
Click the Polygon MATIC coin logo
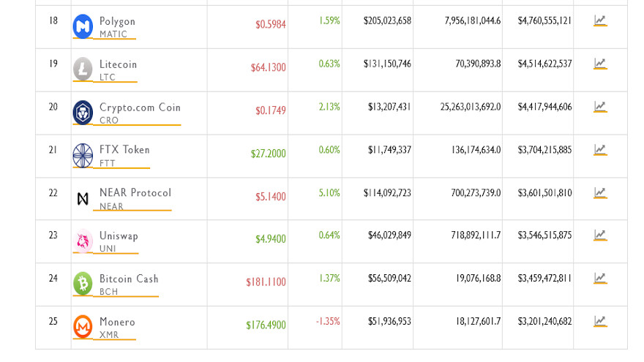pyautogui.click(x=83, y=27)
